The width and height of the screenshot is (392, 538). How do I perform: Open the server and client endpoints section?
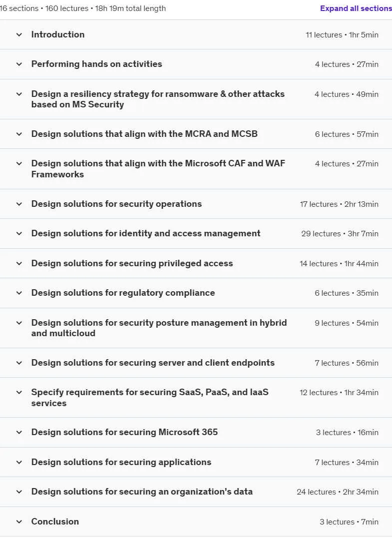click(153, 363)
